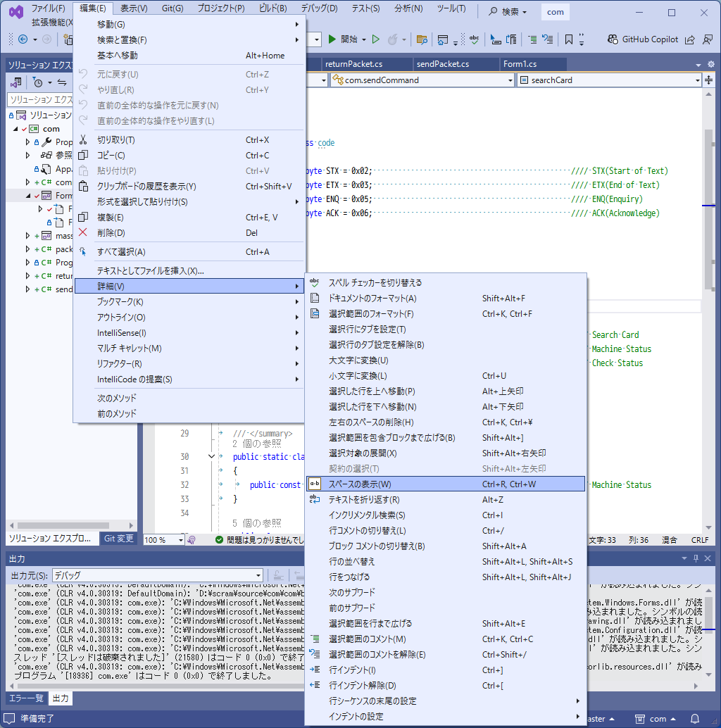Select すべて選択(A) in Edit menu
This screenshot has width=721, height=728.
pos(189,251)
